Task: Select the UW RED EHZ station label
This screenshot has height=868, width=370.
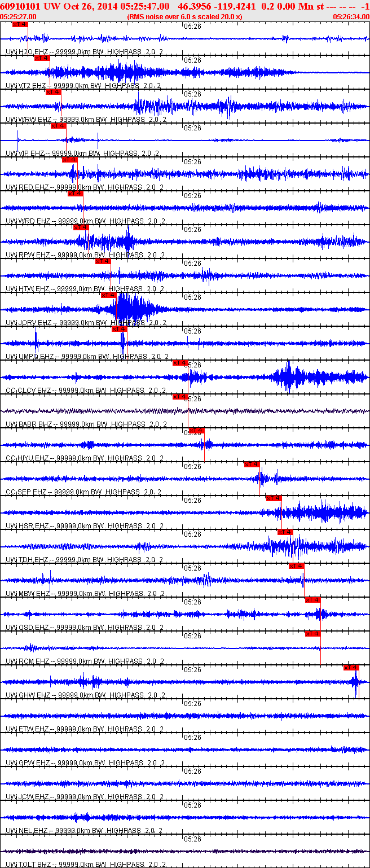Action: point(85,187)
